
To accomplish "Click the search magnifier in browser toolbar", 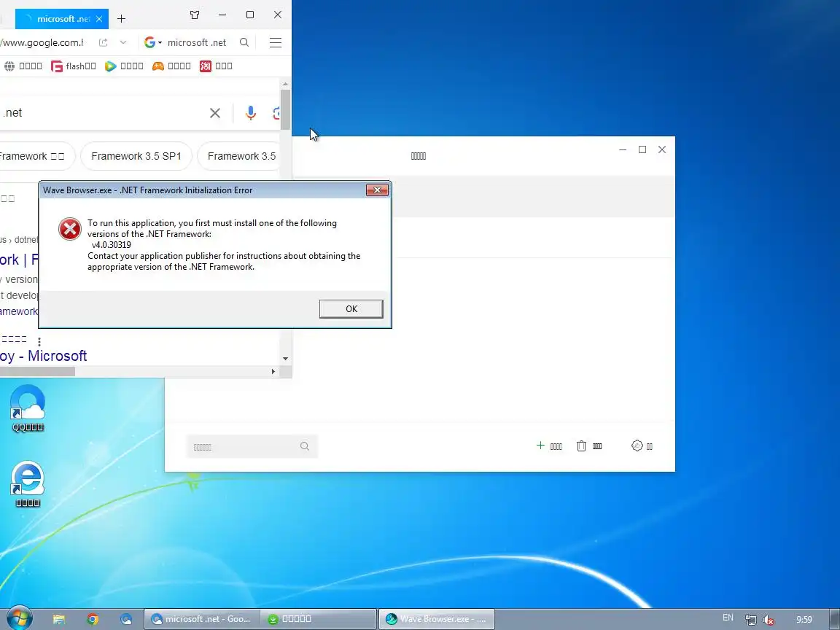I will coord(244,42).
